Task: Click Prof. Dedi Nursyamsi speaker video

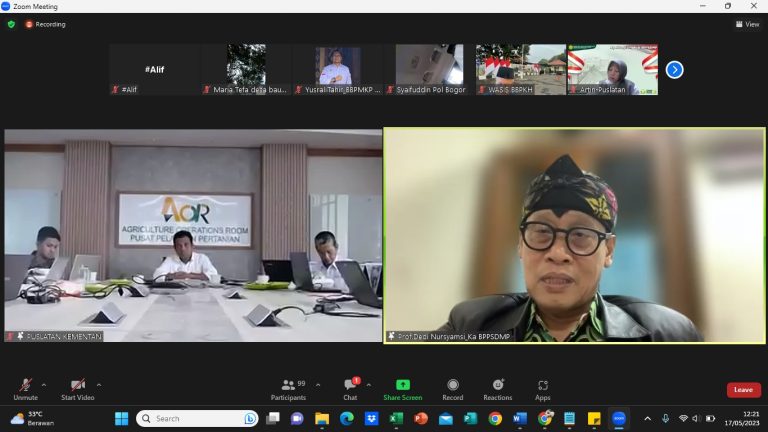Action: click(x=575, y=236)
